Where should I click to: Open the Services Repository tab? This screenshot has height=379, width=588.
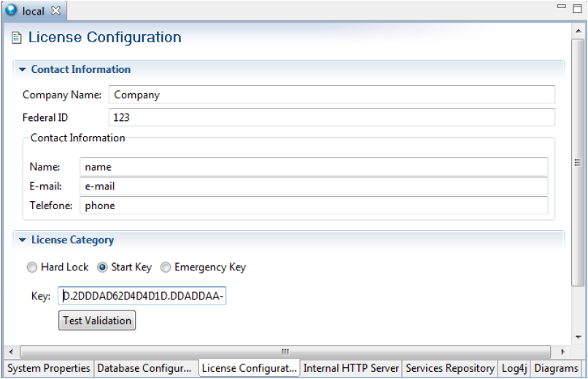pos(450,368)
